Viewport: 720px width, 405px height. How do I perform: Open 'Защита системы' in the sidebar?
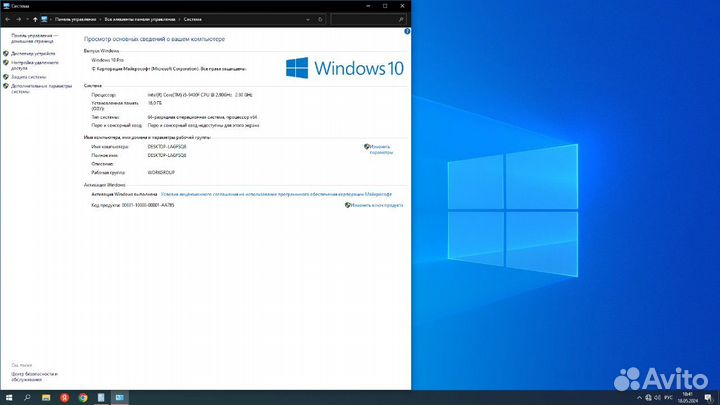(x=28, y=77)
